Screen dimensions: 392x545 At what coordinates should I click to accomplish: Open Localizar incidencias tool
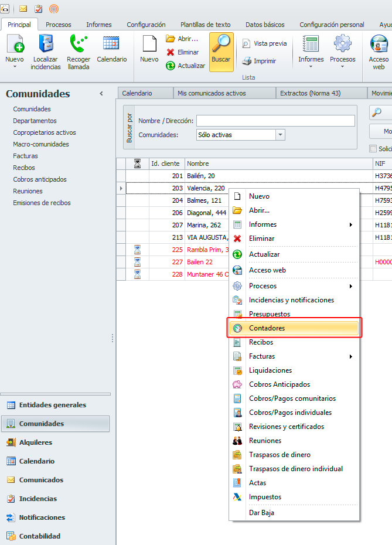46,52
